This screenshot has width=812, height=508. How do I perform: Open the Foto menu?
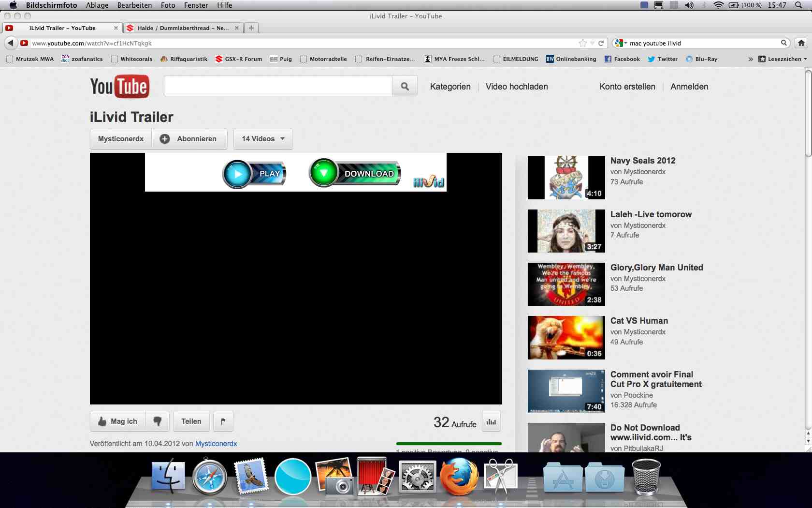168,5
